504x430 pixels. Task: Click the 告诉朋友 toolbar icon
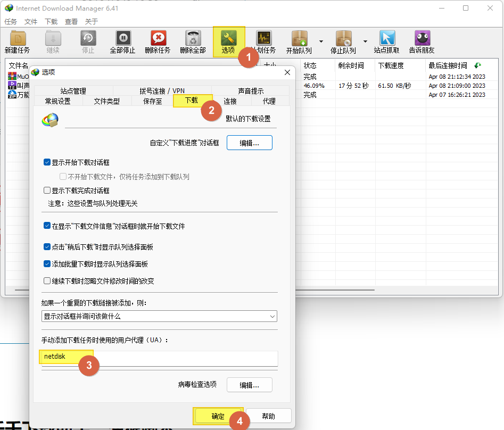422,39
